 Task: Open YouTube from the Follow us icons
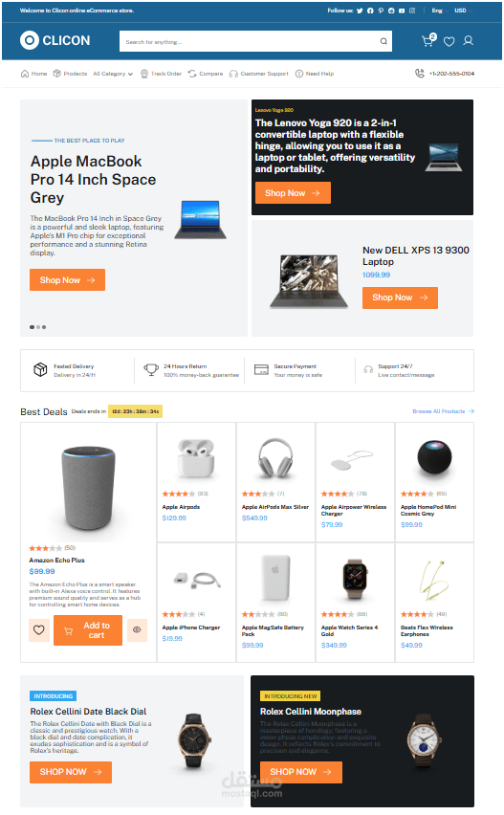(x=402, y=11)
